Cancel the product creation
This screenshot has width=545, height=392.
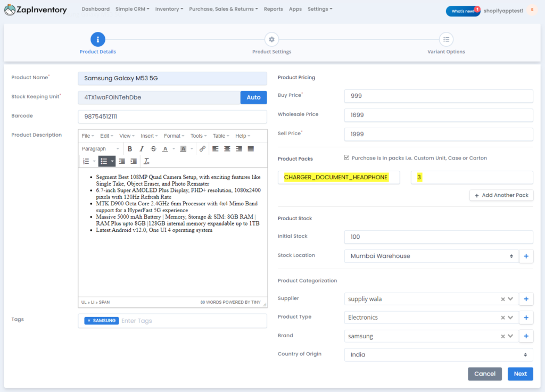pos(485,374)
